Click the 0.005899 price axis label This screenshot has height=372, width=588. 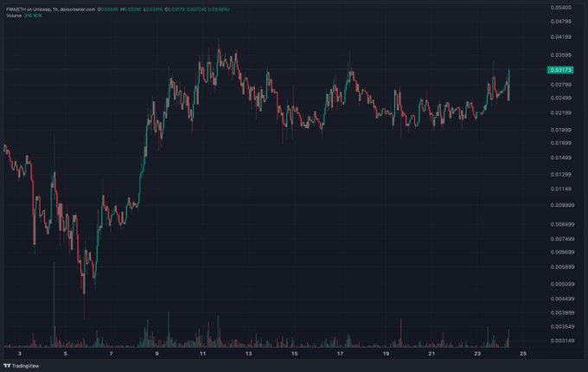point(562,267)
